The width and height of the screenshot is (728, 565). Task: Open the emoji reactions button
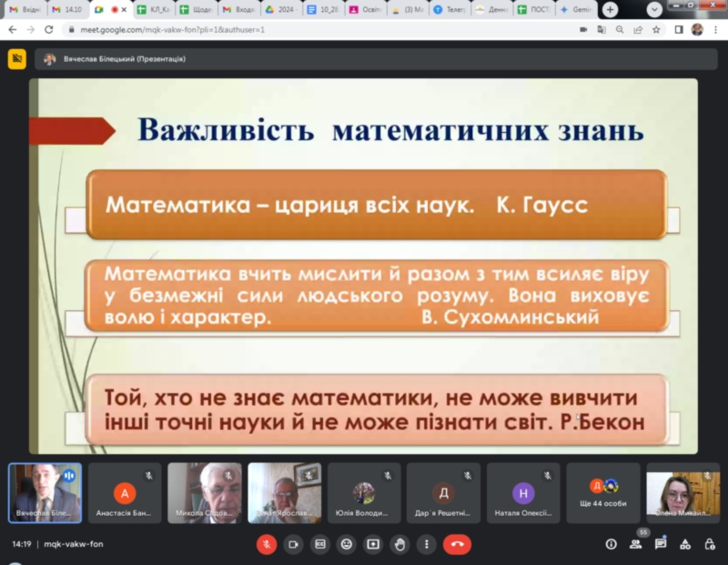pyautogui.click(x=346, y=544)
